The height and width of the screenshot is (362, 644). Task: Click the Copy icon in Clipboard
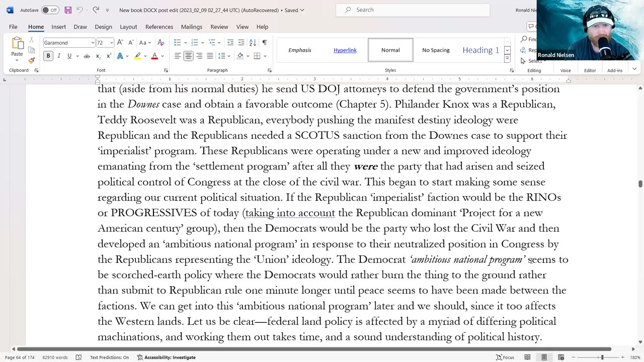31,50
